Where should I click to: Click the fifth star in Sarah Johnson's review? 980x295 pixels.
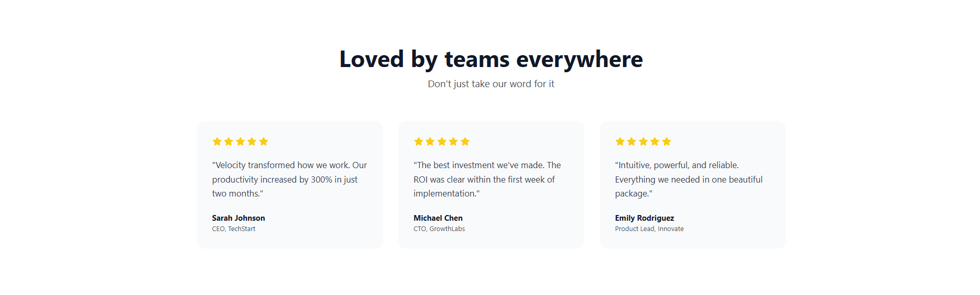click(263, 141)
